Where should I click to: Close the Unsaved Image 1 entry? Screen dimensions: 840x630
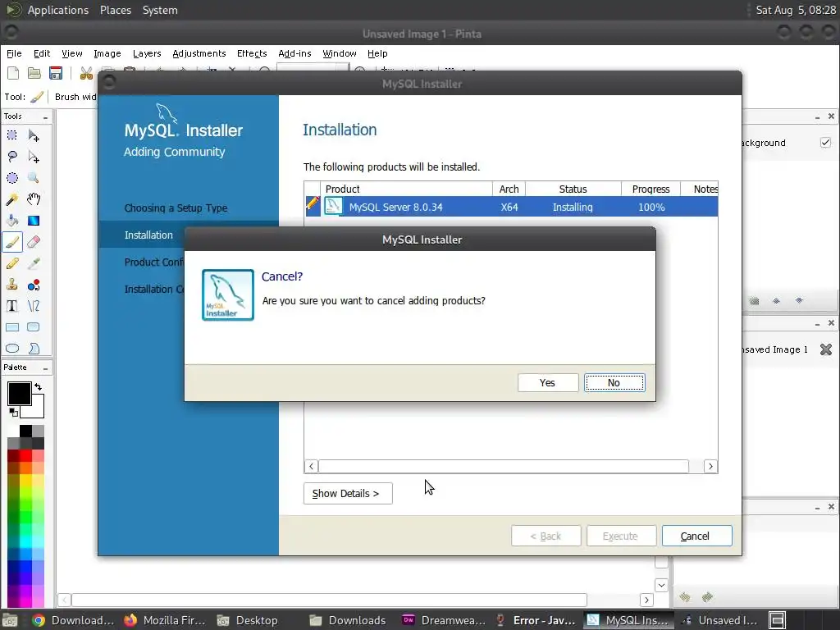826,349
